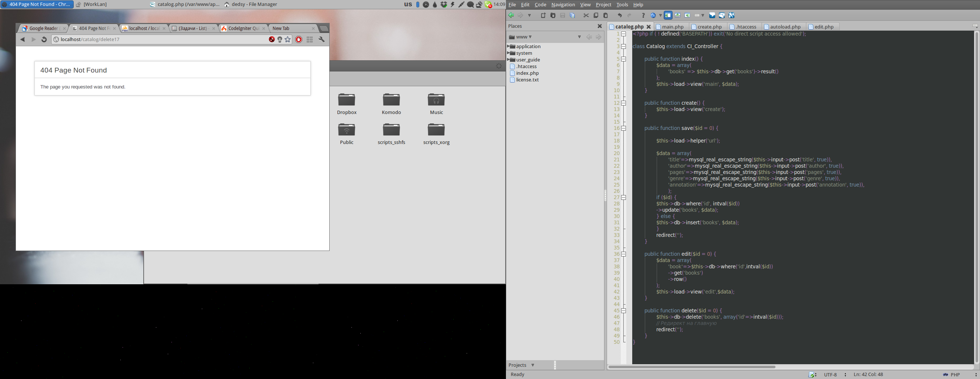Expand the application folder in Places

[x=509, y=46]
